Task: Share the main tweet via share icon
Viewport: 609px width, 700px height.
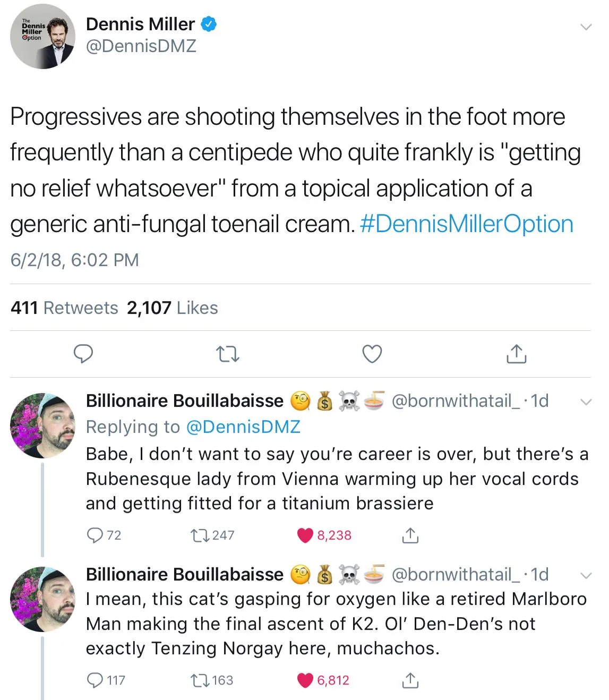Action: click(516, 354)
